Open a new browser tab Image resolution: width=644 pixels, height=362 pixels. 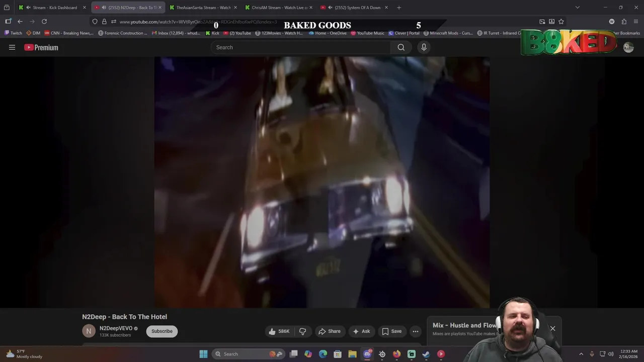point(399,8)
